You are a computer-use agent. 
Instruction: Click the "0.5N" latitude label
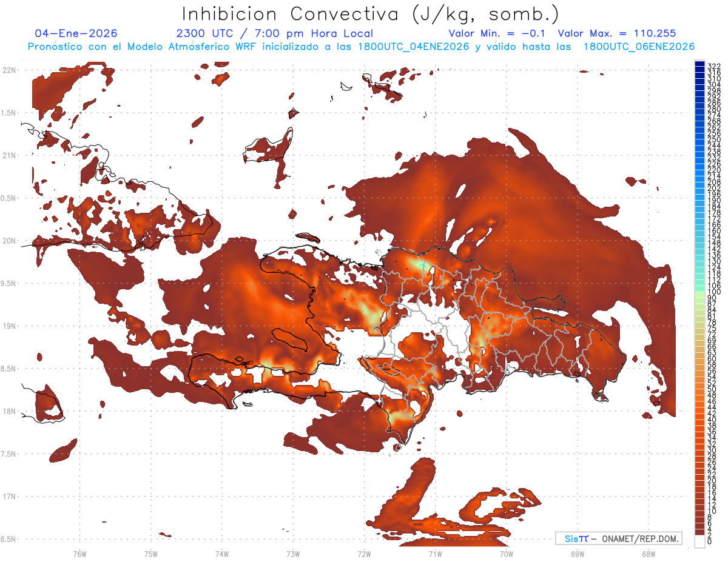click(8, 198)
